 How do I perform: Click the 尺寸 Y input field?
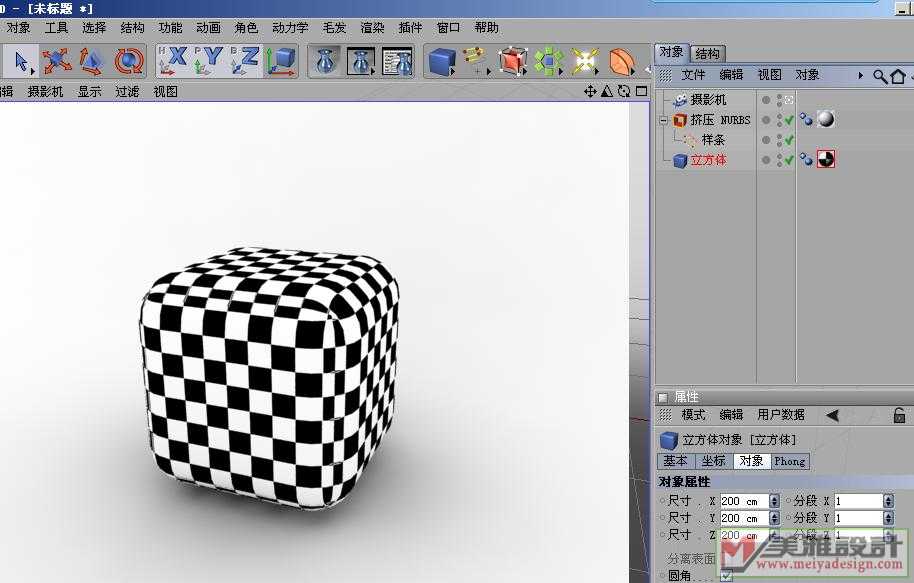(x=742, y=518)
